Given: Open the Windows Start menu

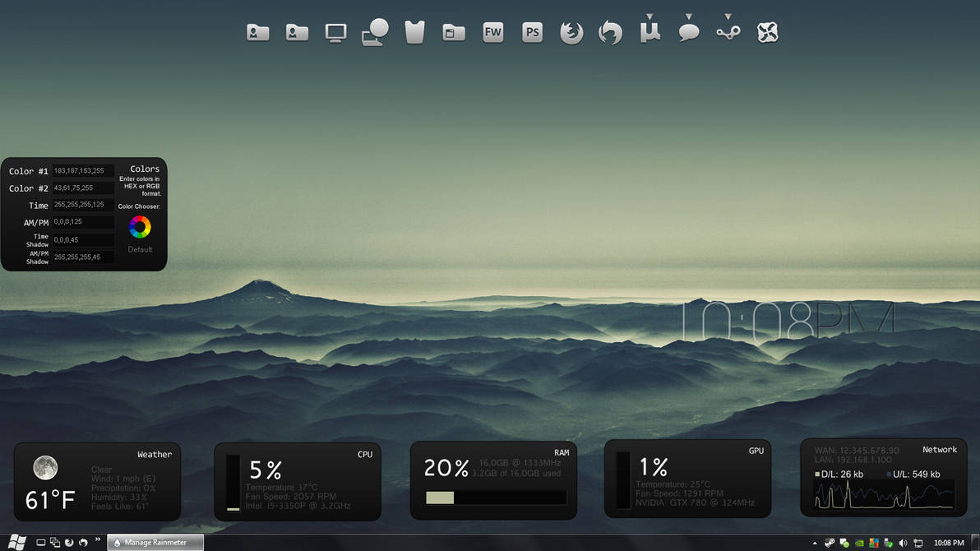Looking at the screenshot, I should coord(17,542).
